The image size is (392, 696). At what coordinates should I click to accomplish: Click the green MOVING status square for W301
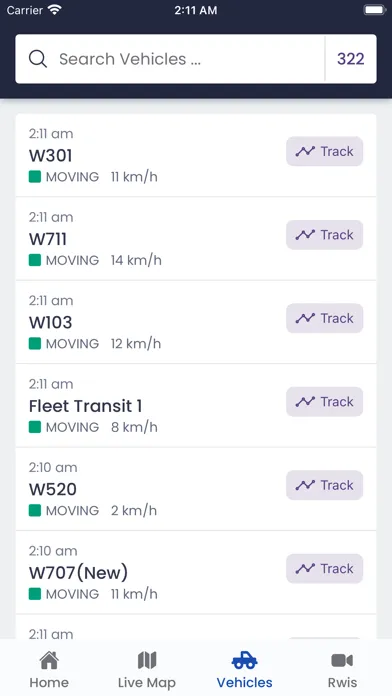[35, 177]
